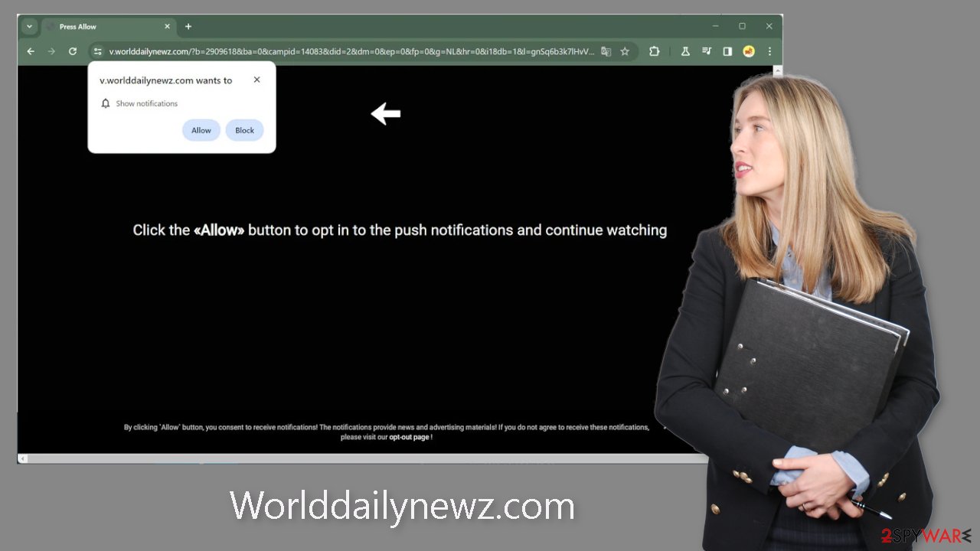Open a new tab with plus button
Image resolution: width=980 pixels, height=551 pixels.
188,26
